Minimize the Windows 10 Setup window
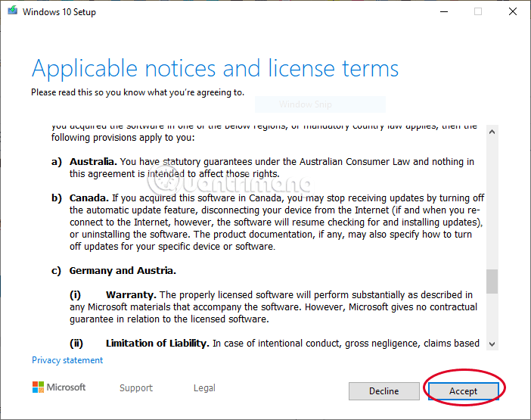The width and height of the screenshot is (531, 420). coord(444,11)
